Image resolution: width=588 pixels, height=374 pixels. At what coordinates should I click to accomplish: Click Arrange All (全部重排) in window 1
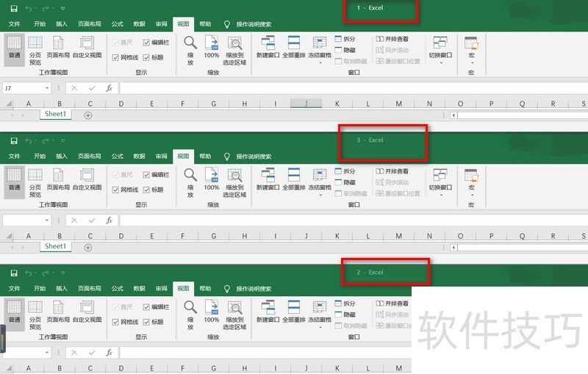point(293,48)
